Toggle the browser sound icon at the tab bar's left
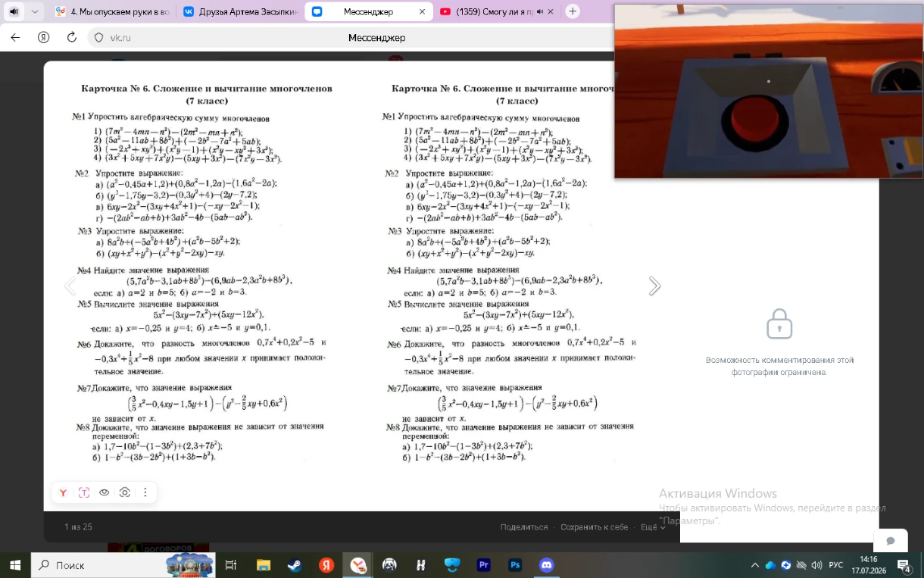924x578 pixels. click(x=14, y=12)
